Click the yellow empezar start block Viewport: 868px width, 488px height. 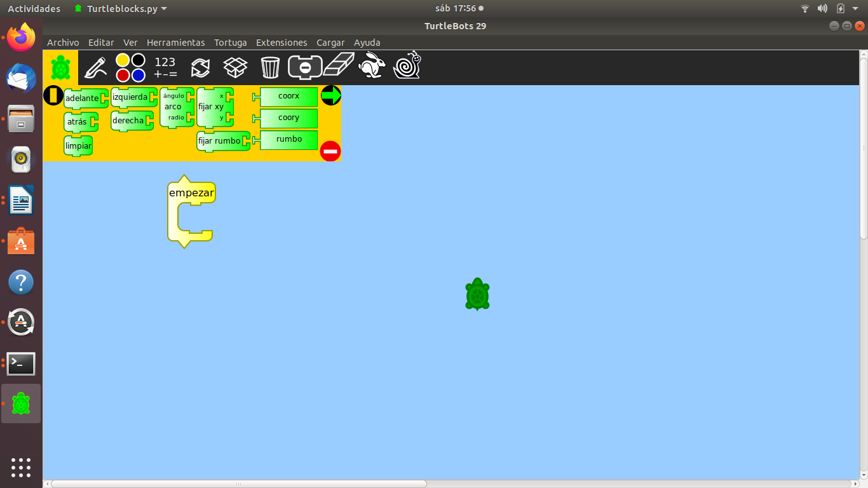tap(191, 193)
